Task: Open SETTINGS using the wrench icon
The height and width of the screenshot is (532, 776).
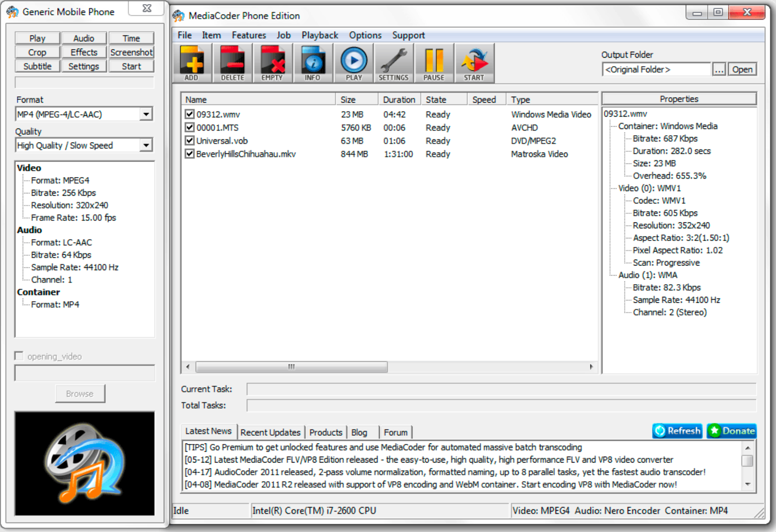Action: (x=393, y=63)
